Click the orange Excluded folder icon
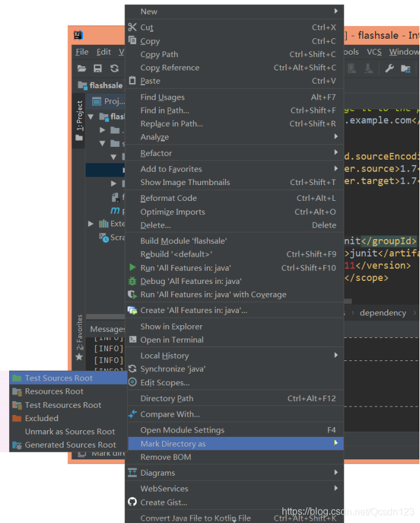This screenshot has width=420, height=523. [x=16, y=418]
